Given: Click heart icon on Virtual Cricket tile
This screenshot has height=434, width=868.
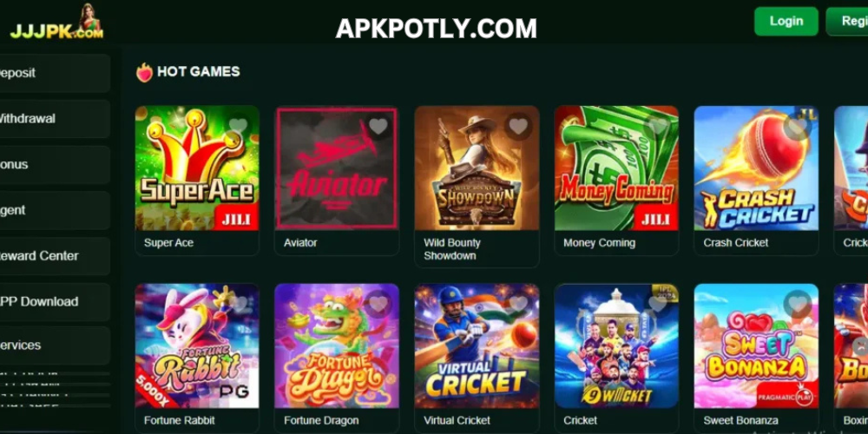Looking at the screenshot, I should (x=519, y=304).
